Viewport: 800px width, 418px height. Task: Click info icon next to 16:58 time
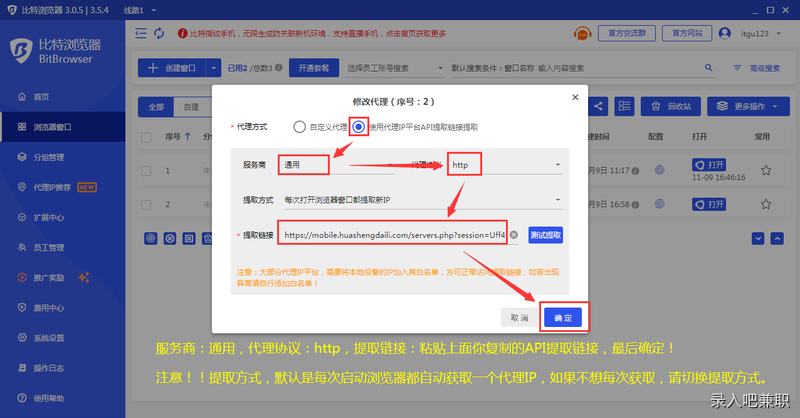tap(635, 205)
